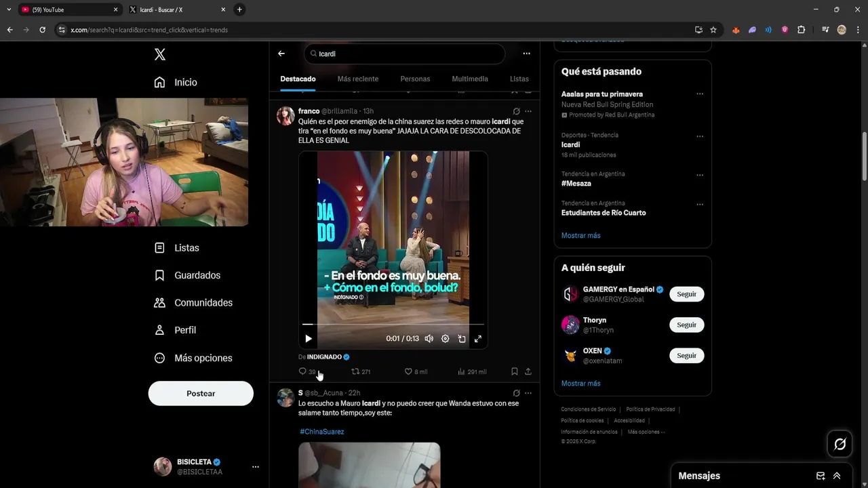
Task: Open #Mesaza trend options menu
Action: click(x=700, y=175)
